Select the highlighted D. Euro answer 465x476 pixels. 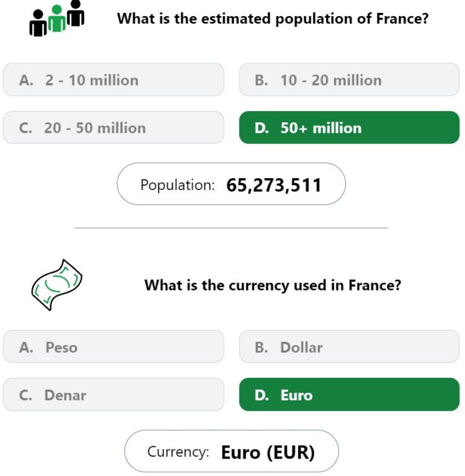350,395
